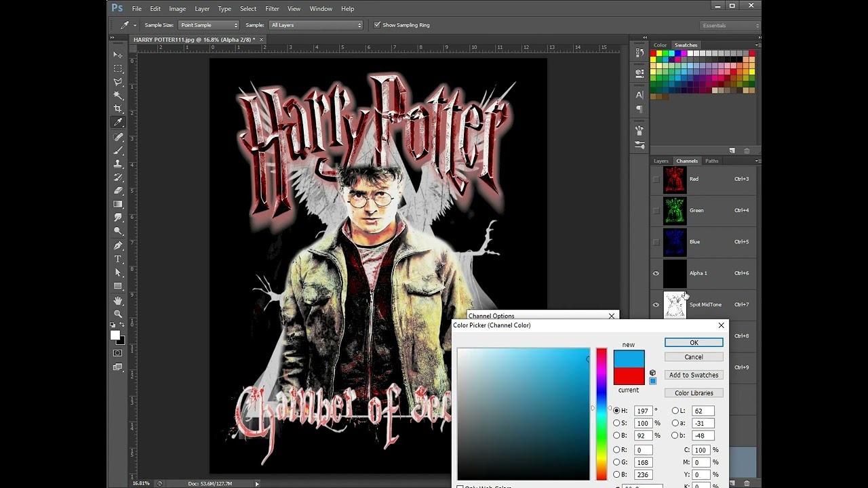Viewport: 868px width, 488px height.
Task: Switch to the Paths tab
Action: pyautogui.click(x=711, y=161)
